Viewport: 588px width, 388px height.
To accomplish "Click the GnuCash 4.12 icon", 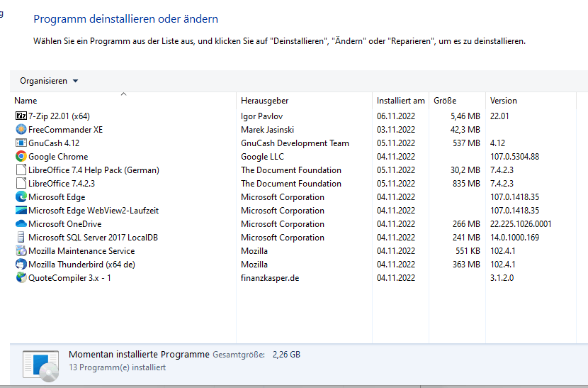I will (x=21, y=143).
